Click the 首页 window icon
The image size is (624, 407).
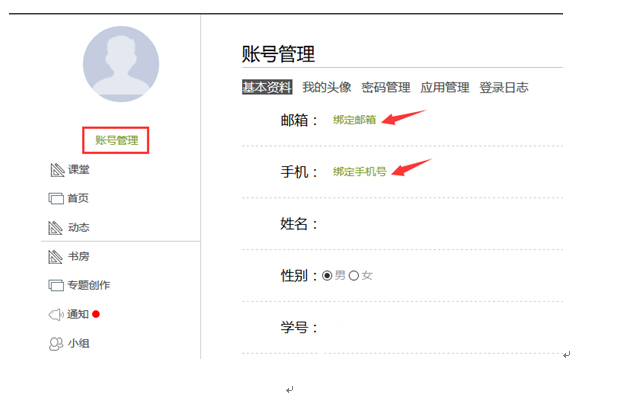click(56, 198)
